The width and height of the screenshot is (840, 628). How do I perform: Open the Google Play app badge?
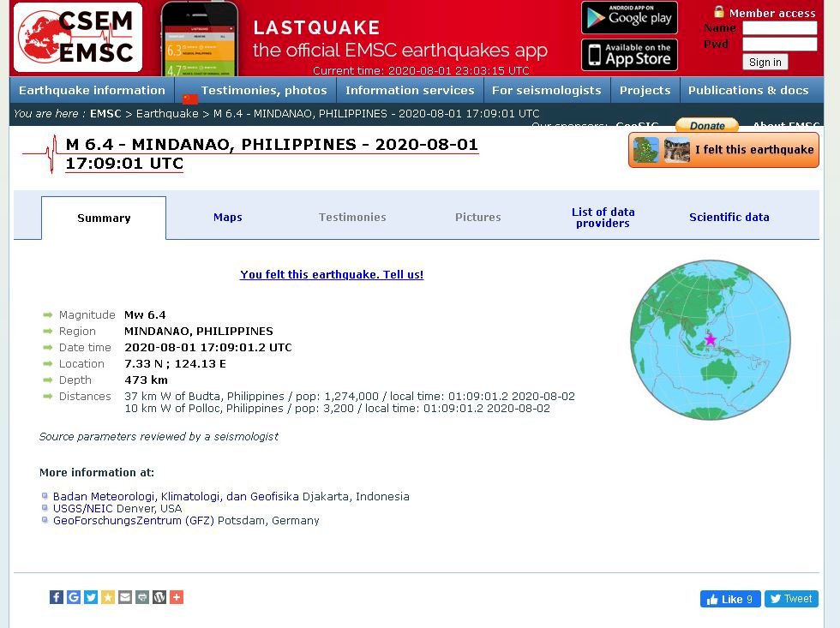tap(629, 18)
